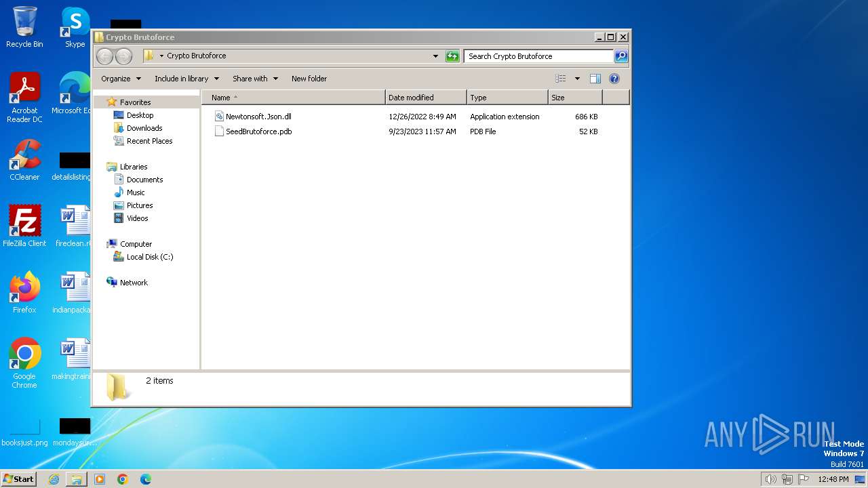Open the Share with dropdown
The image size is (868, 488).
(255, 79)
